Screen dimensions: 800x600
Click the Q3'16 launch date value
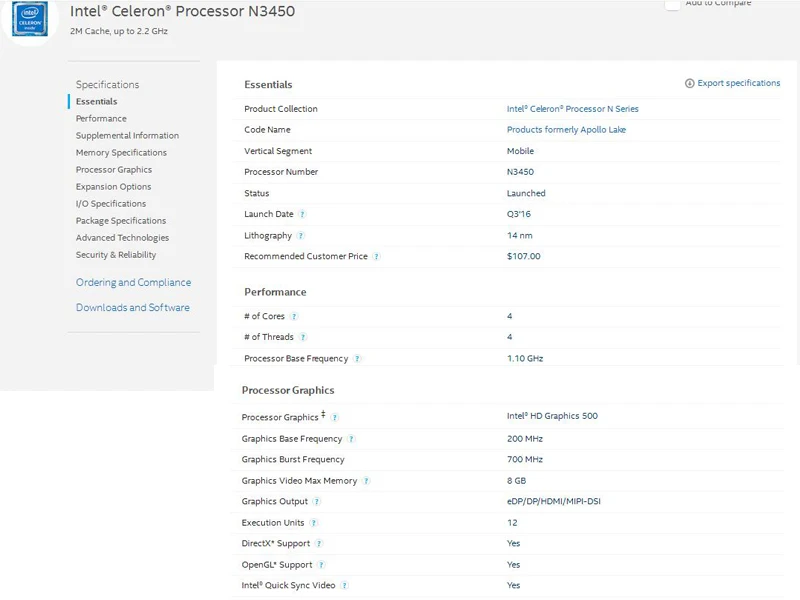tap(518, 214)
